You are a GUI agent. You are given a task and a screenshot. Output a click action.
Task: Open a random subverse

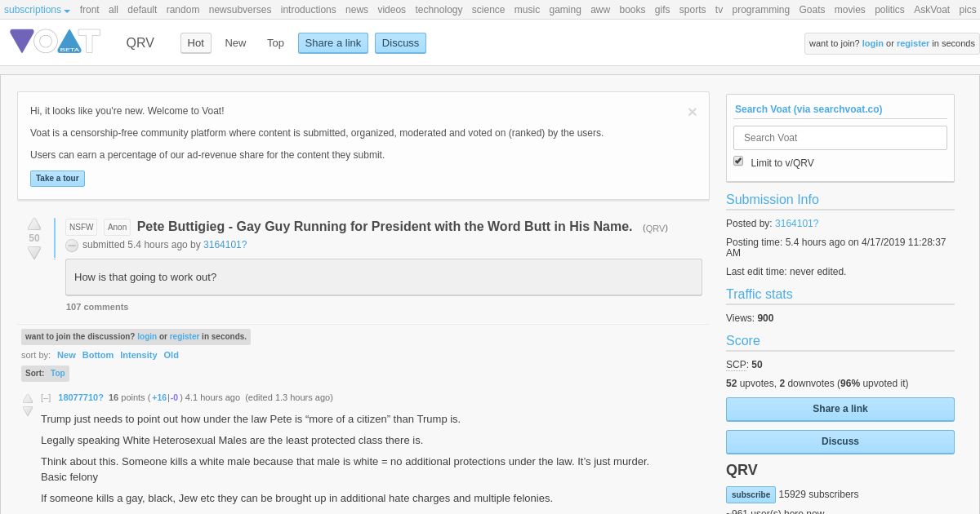click(x=183, y=10)
